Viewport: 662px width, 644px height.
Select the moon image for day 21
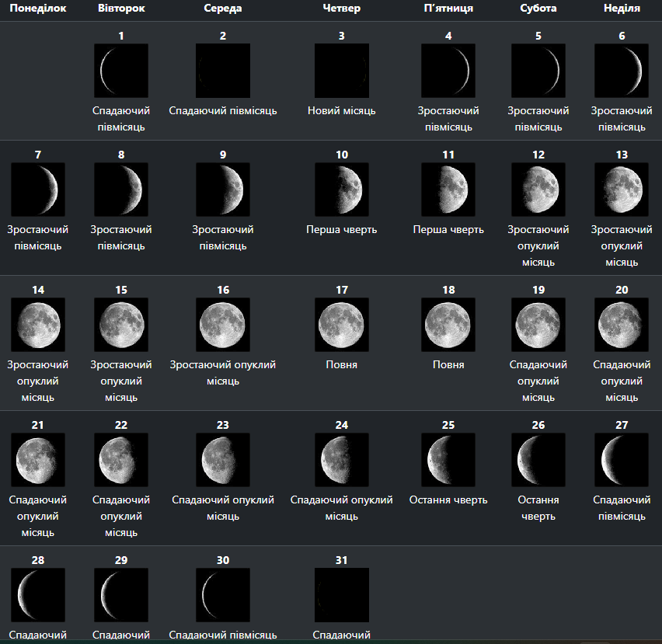pos(38,460)
